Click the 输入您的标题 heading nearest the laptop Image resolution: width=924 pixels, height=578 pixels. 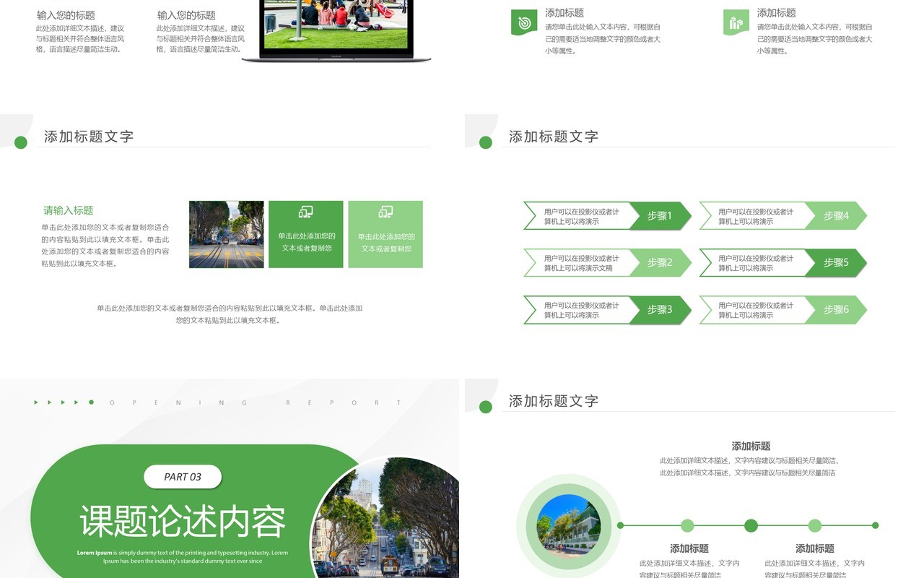tap(186, 15)
